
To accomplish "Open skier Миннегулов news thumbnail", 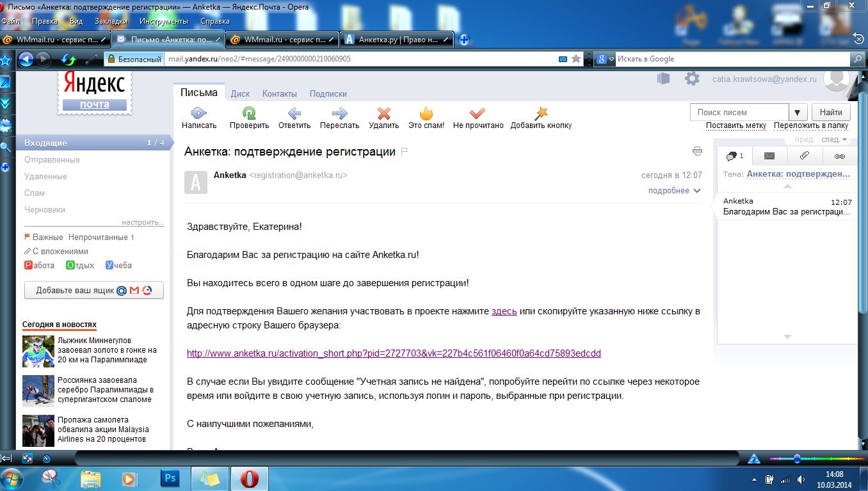I will (x=38, y=351).
